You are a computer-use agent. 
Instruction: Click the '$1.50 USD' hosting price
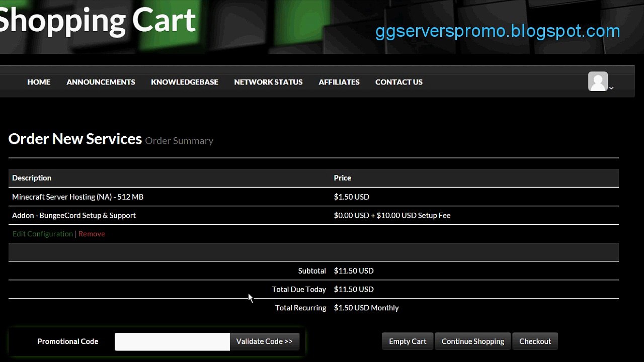click(352, 197)
